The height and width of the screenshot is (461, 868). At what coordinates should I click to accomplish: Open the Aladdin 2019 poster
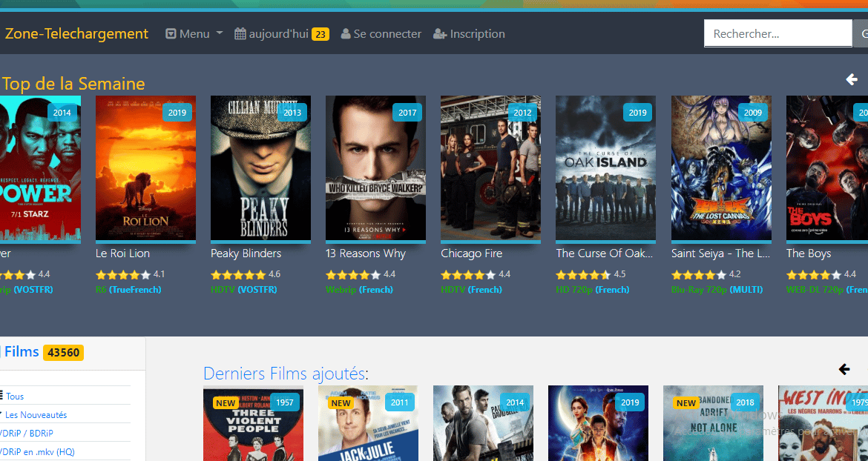(599, 423)
